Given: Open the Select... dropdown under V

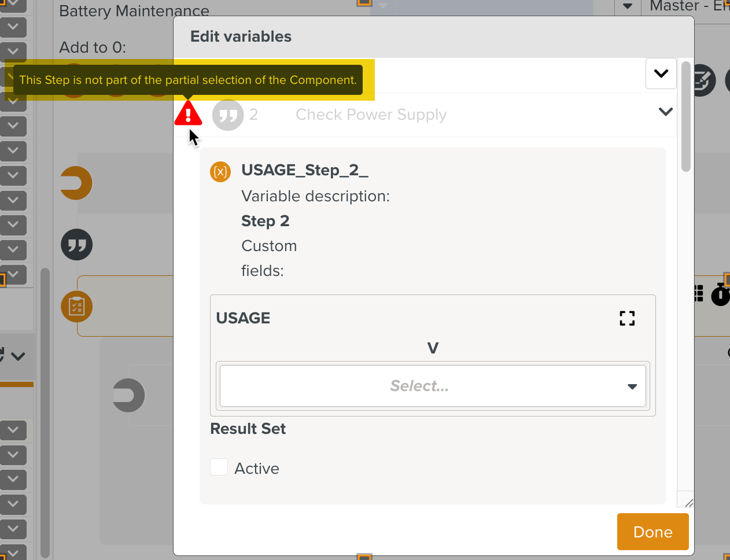Looking at the screenshot, I should (x=433, y=386).
